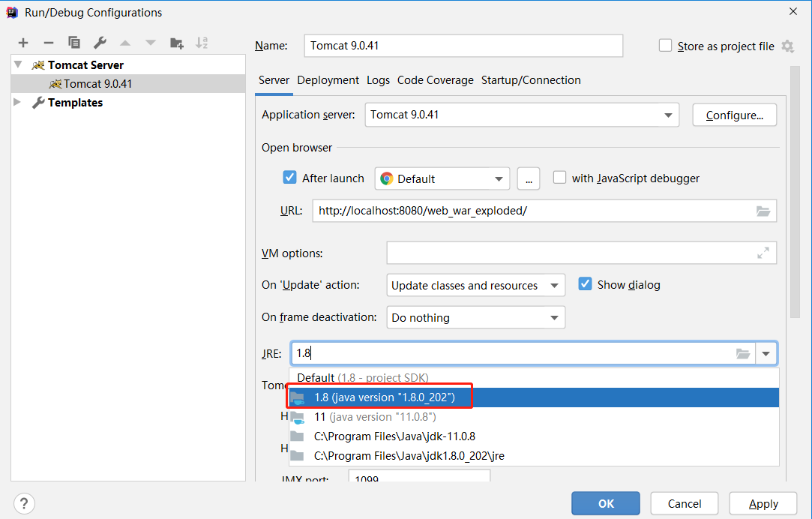Screen dimensions: 812x519
Task: Add a new configuration with plus icon
Action: point(23,43)
